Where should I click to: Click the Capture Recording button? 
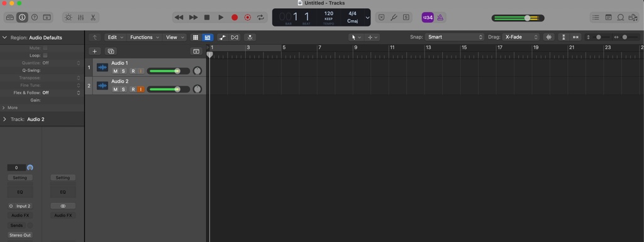coord(248,17)
